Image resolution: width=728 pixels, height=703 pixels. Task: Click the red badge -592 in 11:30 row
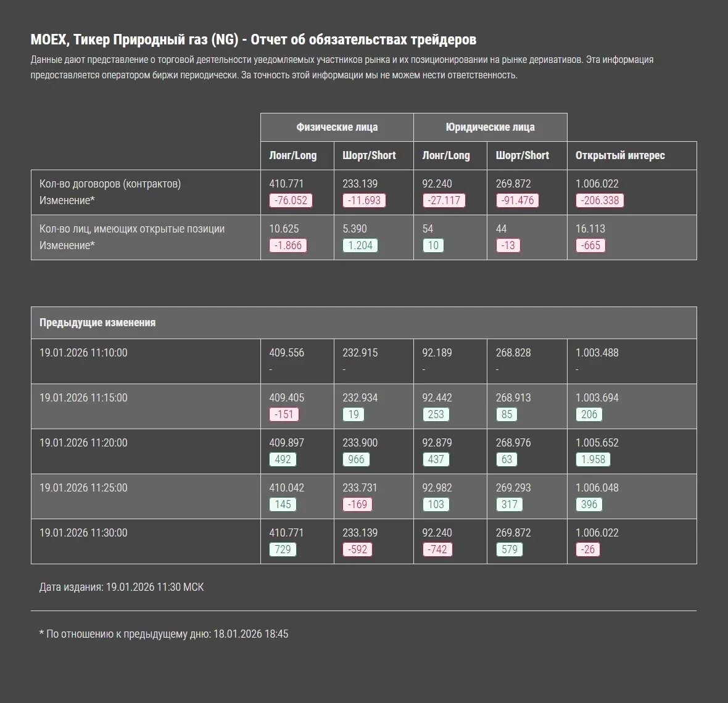point(357,549)
